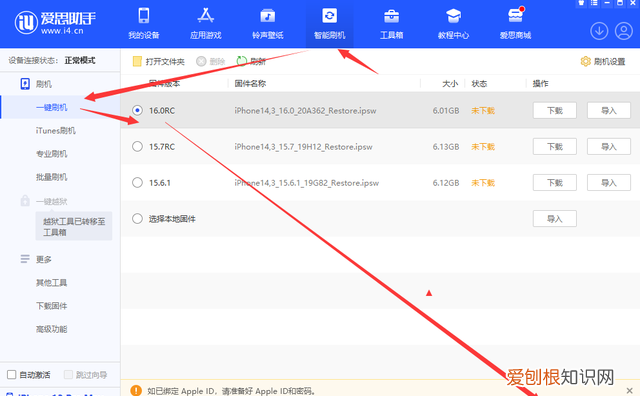This screenshot has width=640, height=396.
Task: Open 高级功能 in the sidebar
Action: click(51, 329)
